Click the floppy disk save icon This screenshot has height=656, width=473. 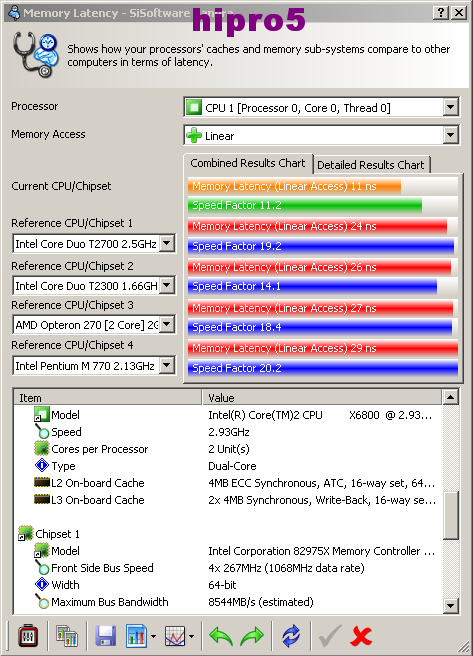106,636
